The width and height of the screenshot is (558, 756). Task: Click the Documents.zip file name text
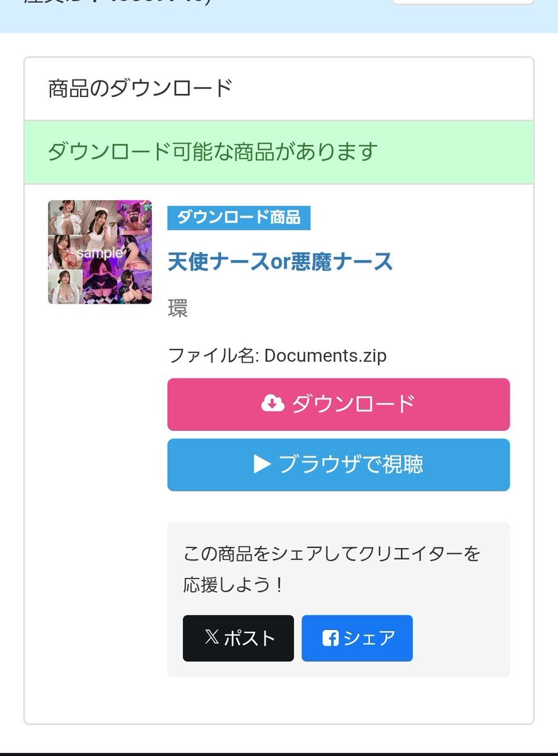tap(325, 355)
